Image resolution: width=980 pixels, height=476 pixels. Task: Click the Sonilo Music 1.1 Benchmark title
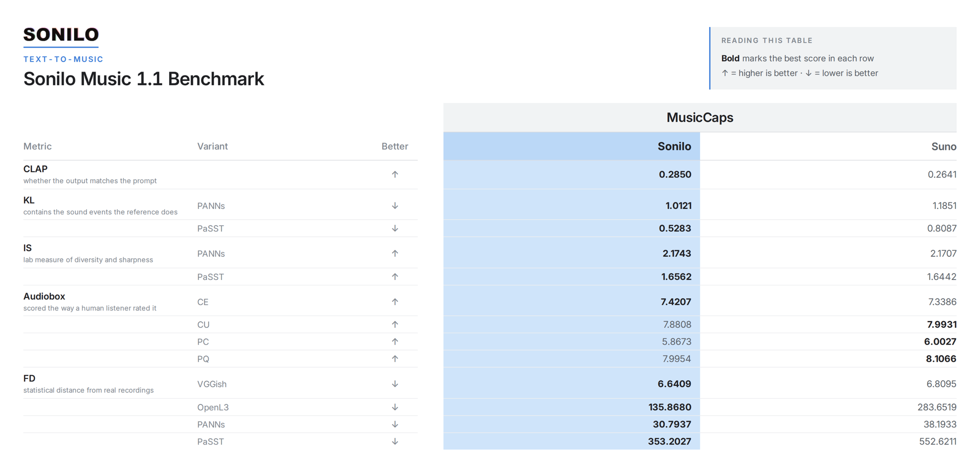[x=144, y=79]
